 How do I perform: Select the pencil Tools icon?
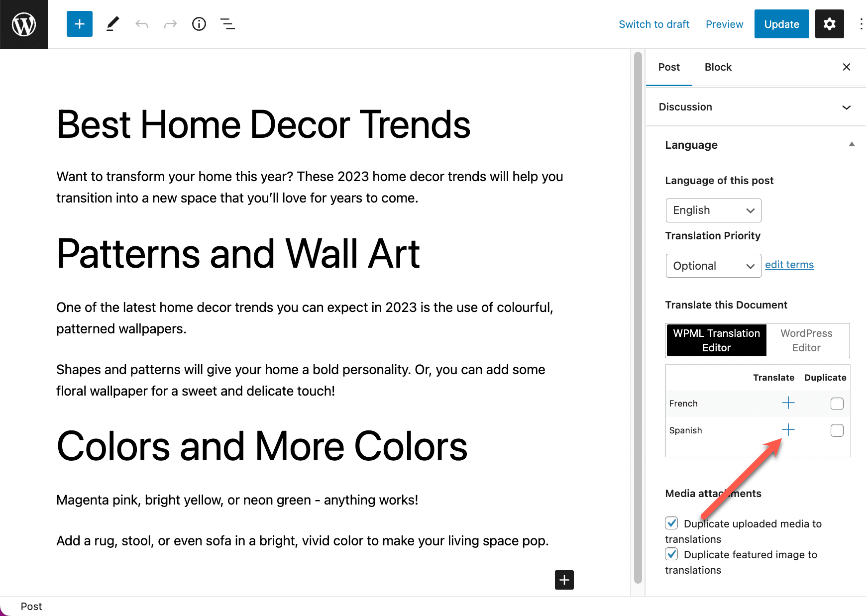(113, 24)
